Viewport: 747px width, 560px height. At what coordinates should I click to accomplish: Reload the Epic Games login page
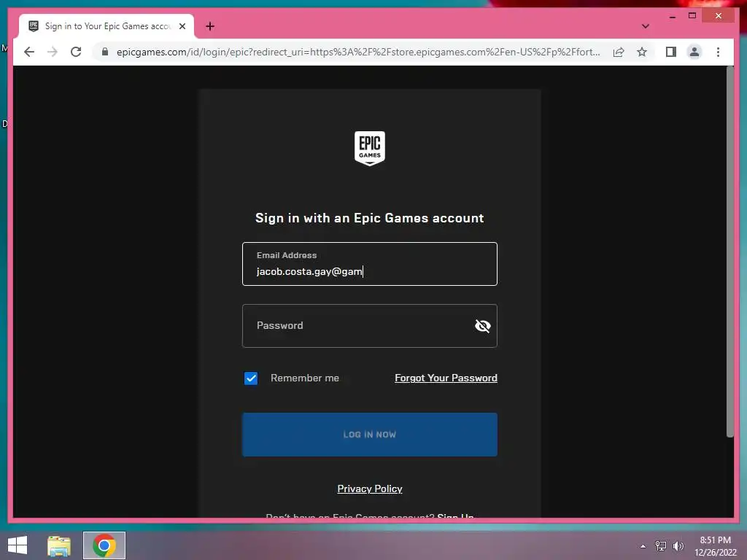[x=76, y=52]
